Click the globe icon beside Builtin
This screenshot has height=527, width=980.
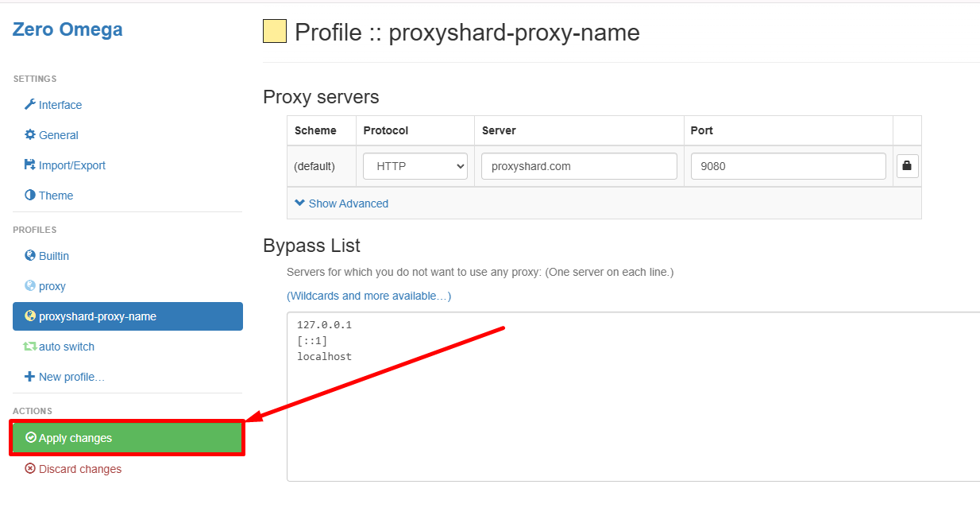click(30, 256)
